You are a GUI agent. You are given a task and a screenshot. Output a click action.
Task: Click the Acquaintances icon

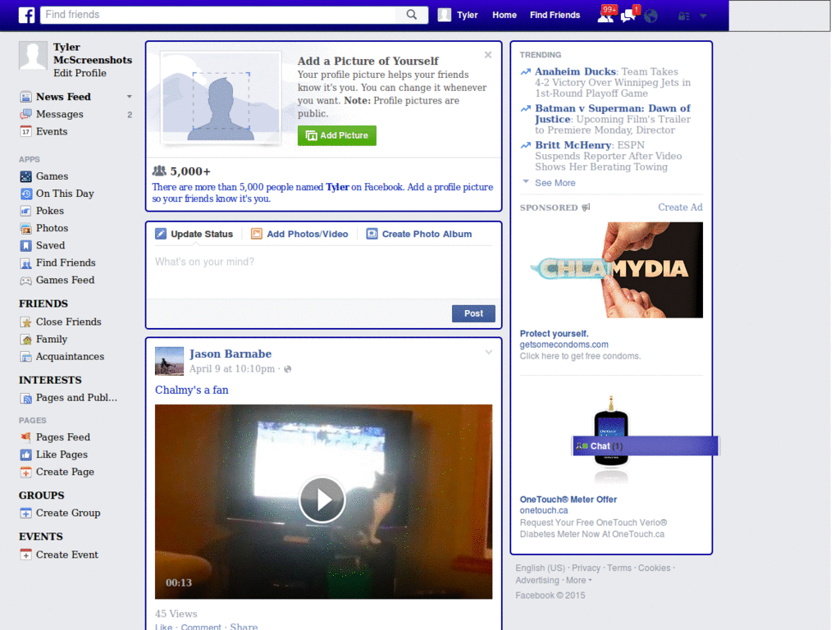[25, 356]
